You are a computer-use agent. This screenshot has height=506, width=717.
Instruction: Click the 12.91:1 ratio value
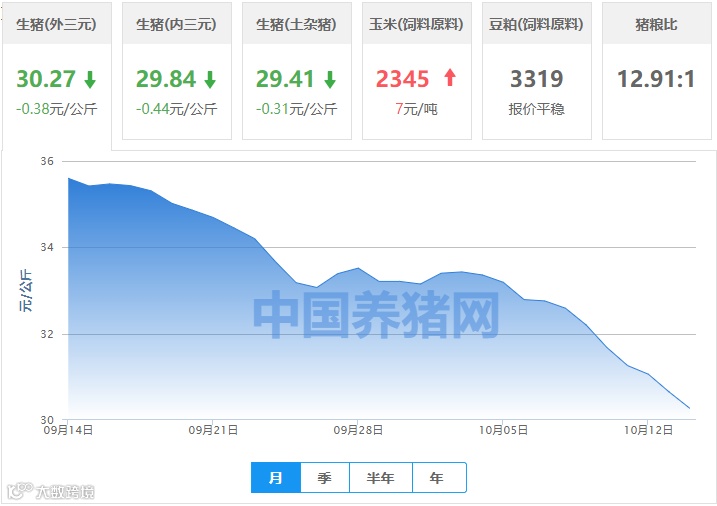click(656, 79)
